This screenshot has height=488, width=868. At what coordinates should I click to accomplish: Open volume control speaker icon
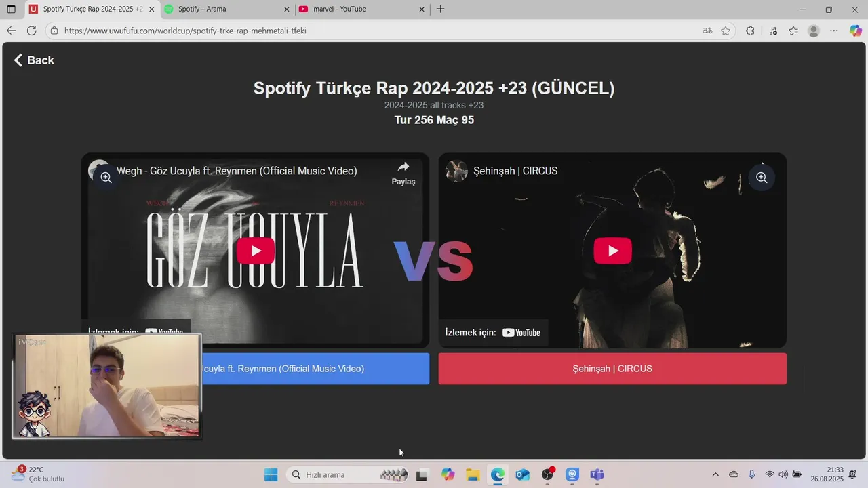pos(783,474)
